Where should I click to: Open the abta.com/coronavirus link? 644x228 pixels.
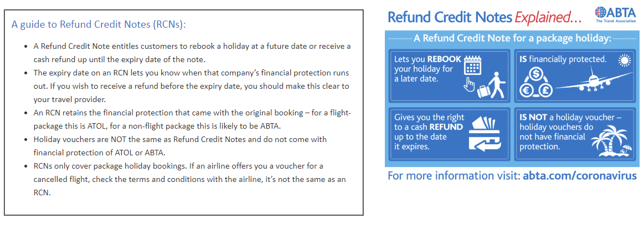pyautogui.click(x=580, y=176)
